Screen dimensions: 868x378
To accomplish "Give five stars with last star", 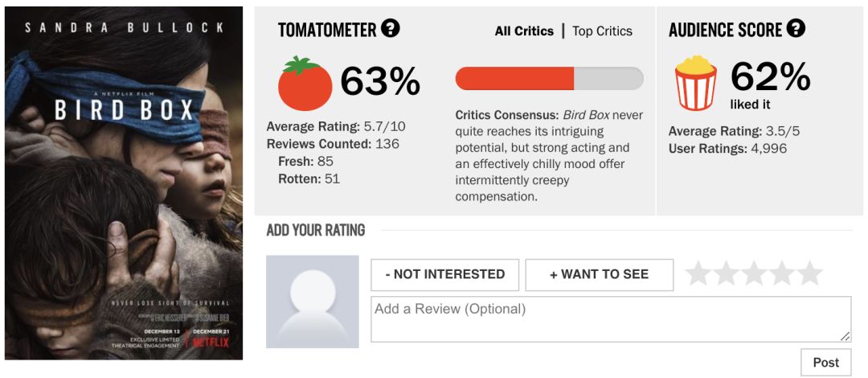I will 809,274.
